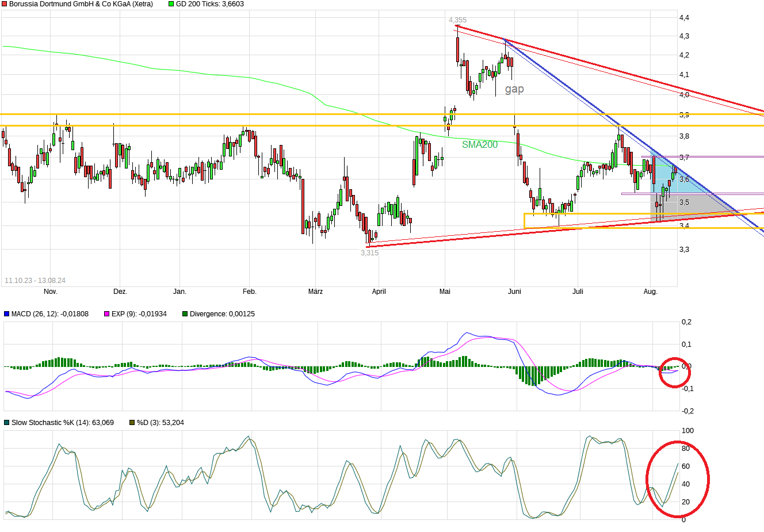Image resolution: width=764 pixels, height=532 pixels.
Task: Click the 'gap' annotation text
Action: (x=514, y=89)
